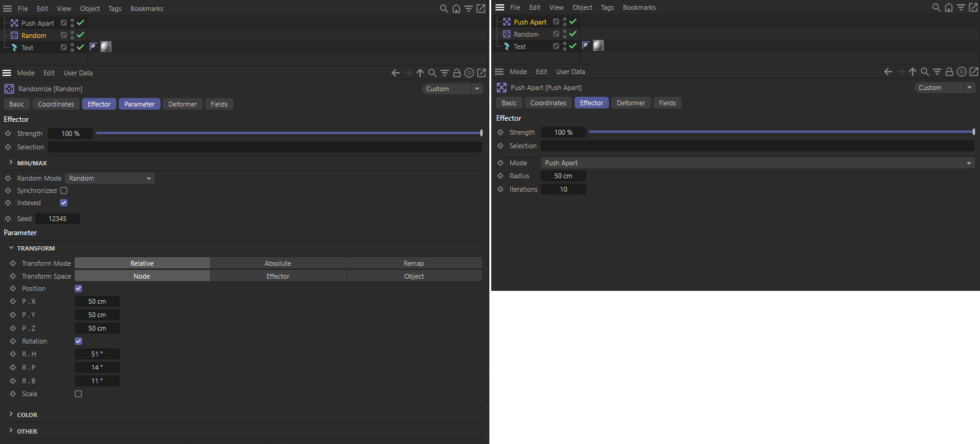This screenshot has width=980, height=444.
Task: Click search icon in left Object Manager
Action: [x=444, y=9]
